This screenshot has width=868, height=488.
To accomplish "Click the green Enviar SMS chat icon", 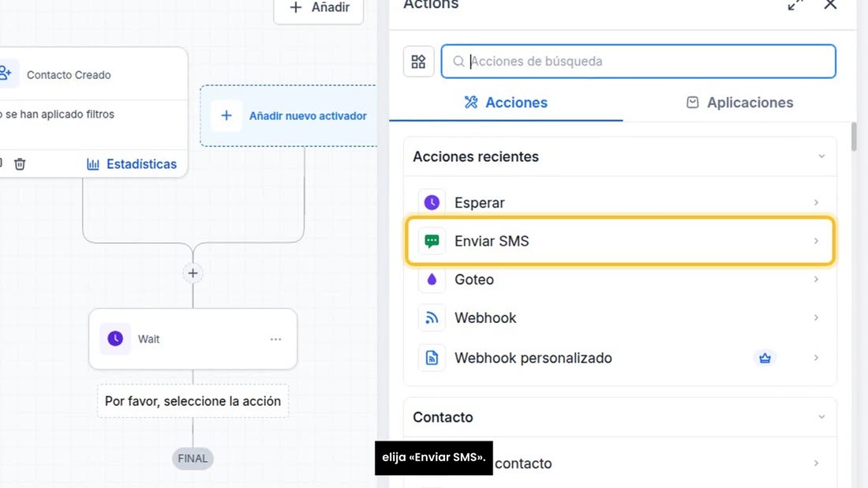I will click(432, 241).
